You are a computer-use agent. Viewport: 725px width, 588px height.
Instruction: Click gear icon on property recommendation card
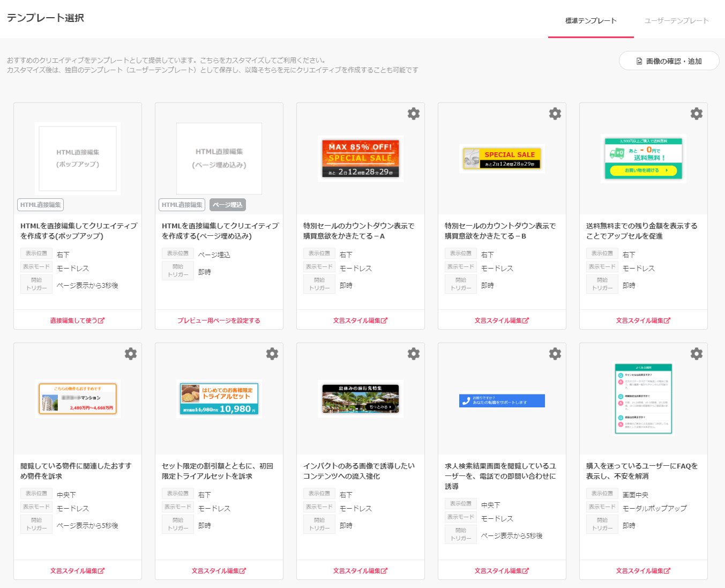[x=130, y=354]
